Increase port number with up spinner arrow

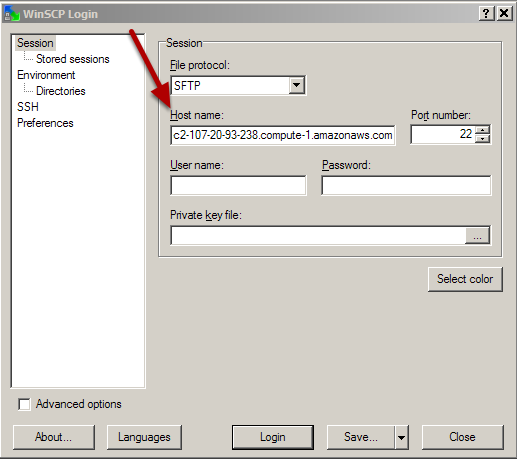[483, 130]
